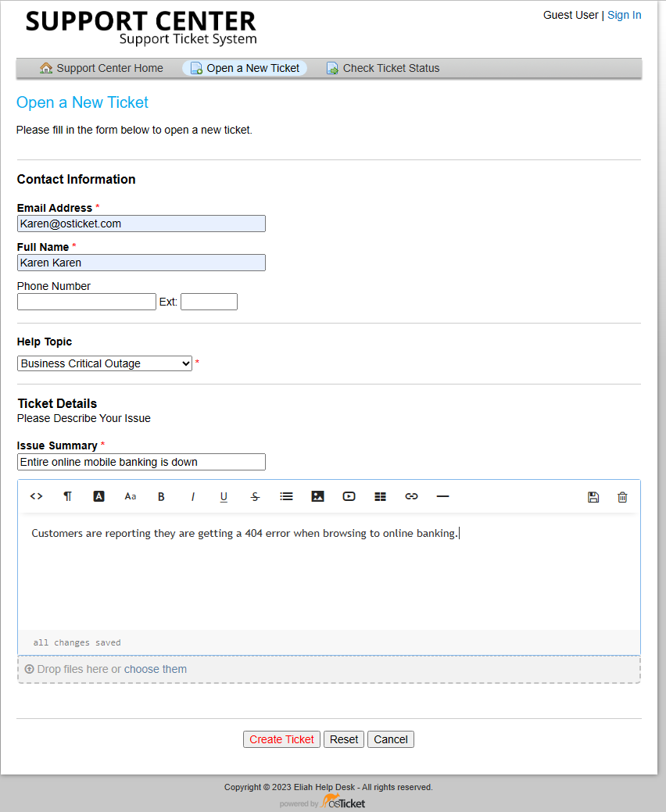Toggle underline formatting
Image resolution: width=666 pixels, height=812 pixels.
point(224,496)
